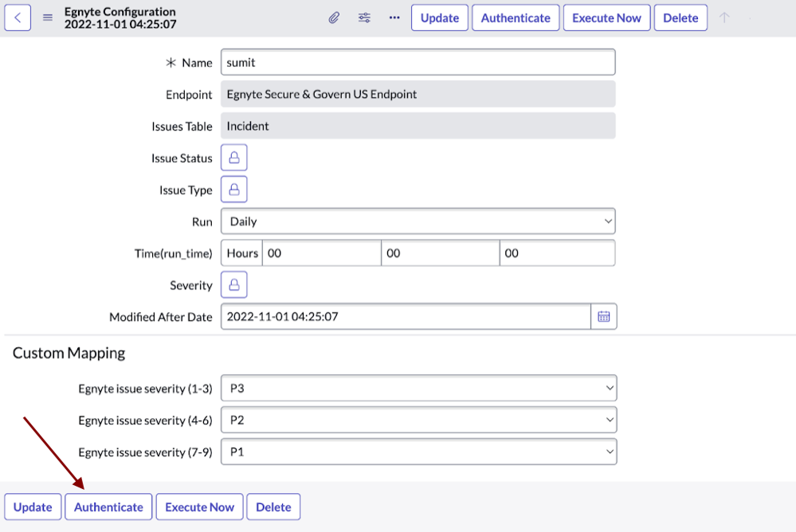Open the Egnyte issue severity (7-9) dropdown
Image resolution: width=796 pixels, height=532 pixels.
point(418,452)
